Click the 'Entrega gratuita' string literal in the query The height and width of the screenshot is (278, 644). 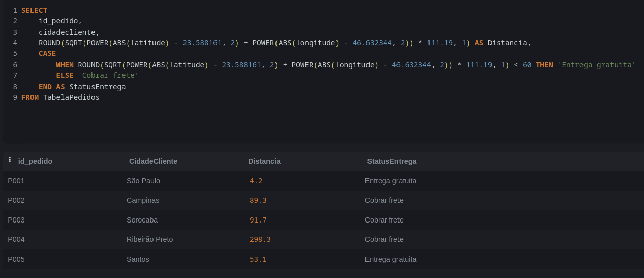(x=597, y=65)
